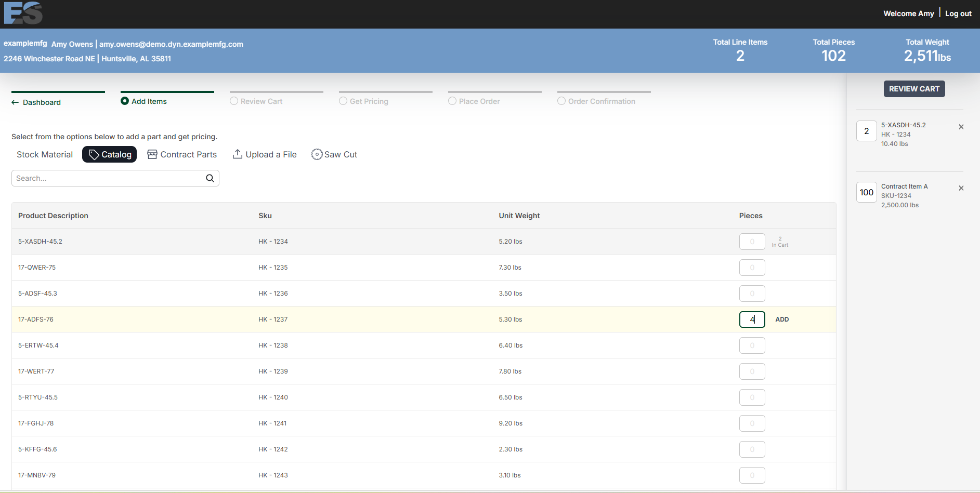Click the ES logo icon
980x493 pixels.
click(x=23, y=12)
